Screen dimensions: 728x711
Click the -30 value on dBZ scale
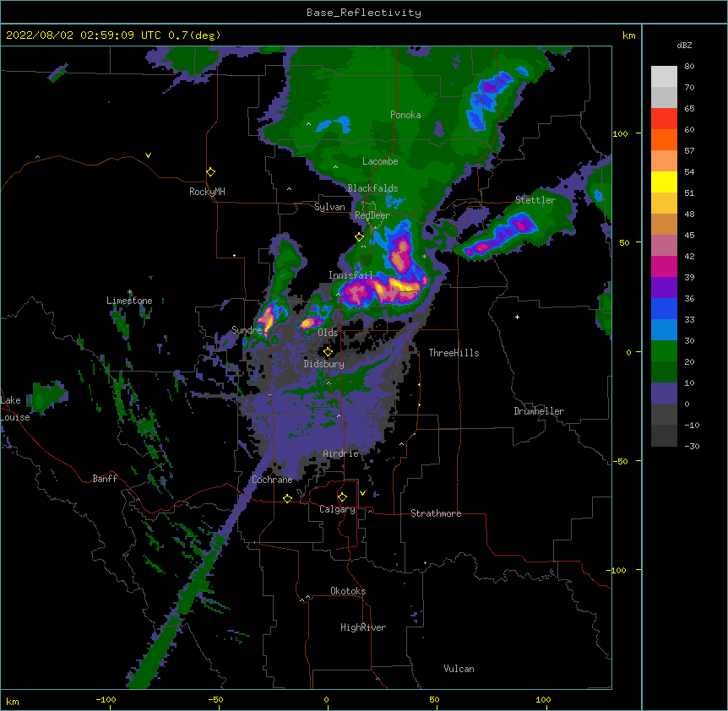pos(692,446)
